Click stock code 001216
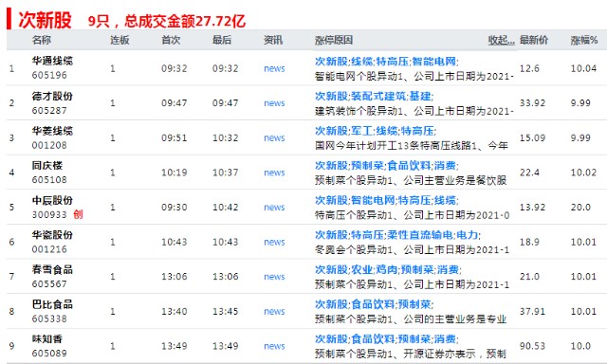This screenshot has height=364, width=607. (49, 249)
